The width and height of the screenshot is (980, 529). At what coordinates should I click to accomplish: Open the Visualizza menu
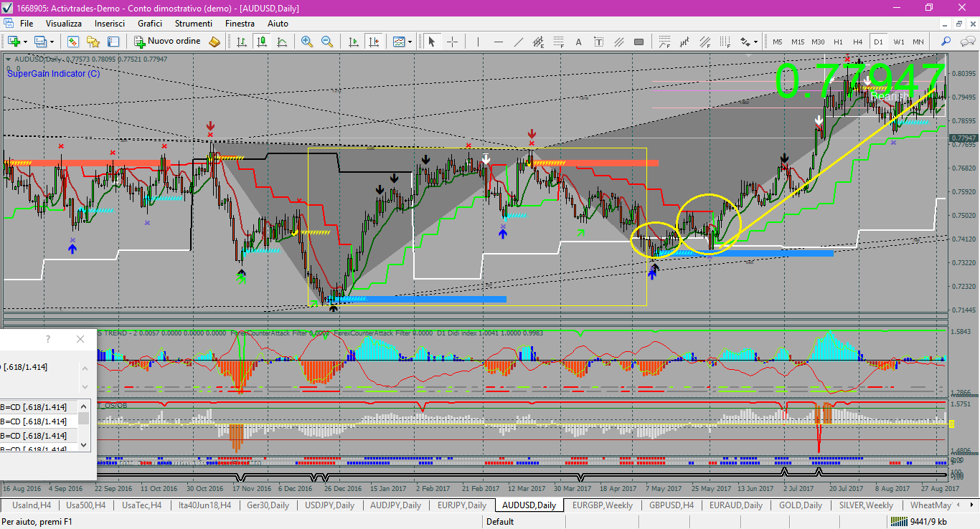pyautogui.click(x=64, y=24)
